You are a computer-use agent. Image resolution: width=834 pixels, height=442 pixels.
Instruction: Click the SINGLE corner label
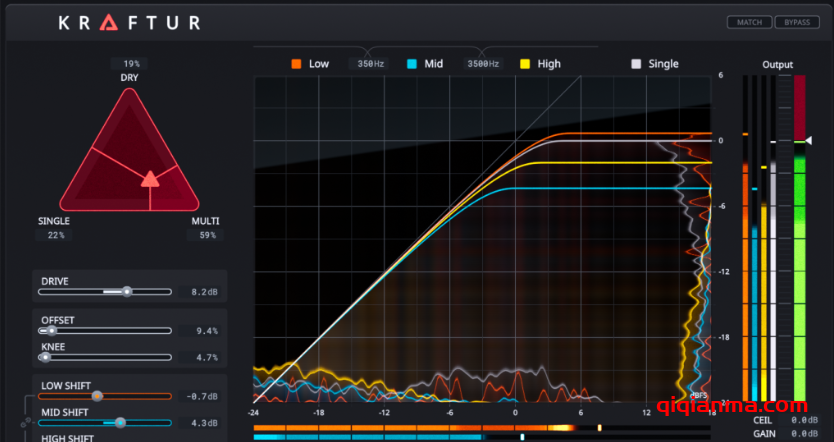[x=54, y=221]
